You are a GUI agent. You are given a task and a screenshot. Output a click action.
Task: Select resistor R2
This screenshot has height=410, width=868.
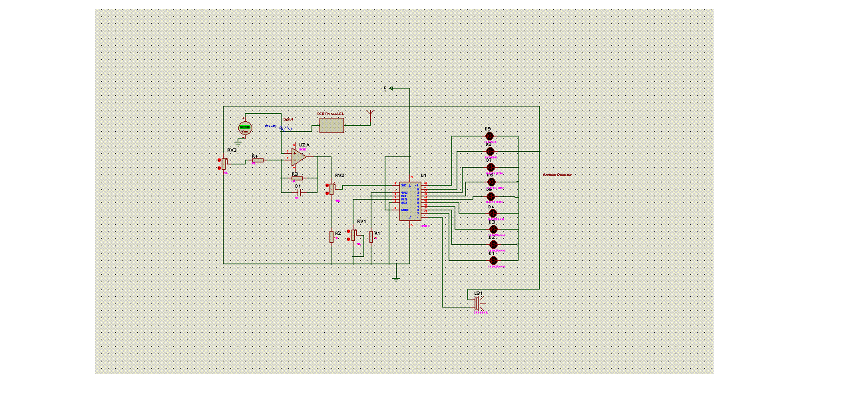pos(331,236)
